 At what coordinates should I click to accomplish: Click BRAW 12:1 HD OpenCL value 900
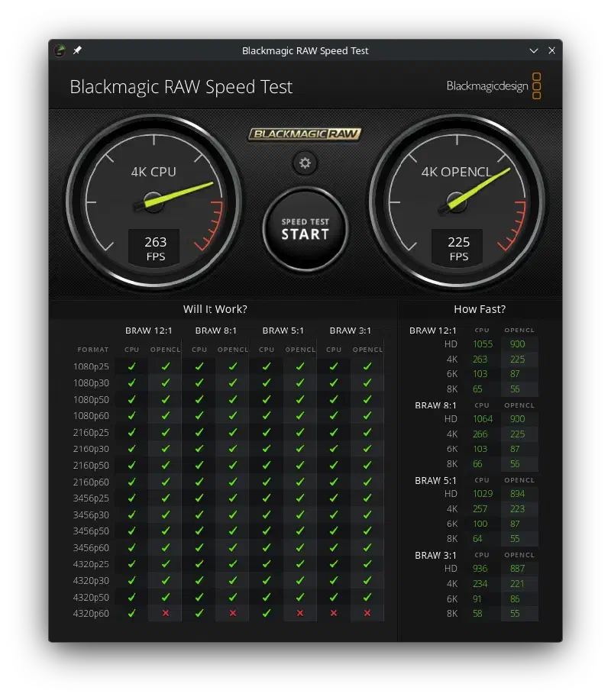click(517, 344)
